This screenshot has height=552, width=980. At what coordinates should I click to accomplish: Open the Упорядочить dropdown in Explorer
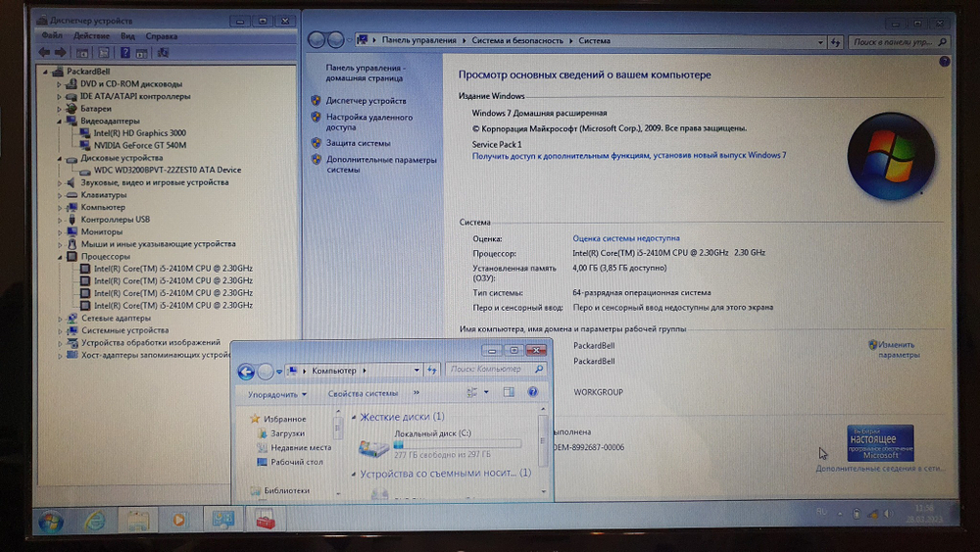pos(277,394)
